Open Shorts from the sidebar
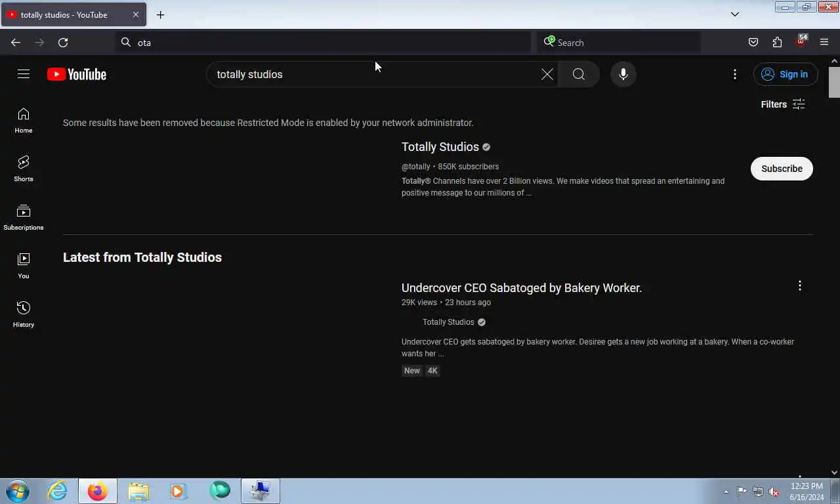This screenshot has height=504, width=840. (24, 169)
